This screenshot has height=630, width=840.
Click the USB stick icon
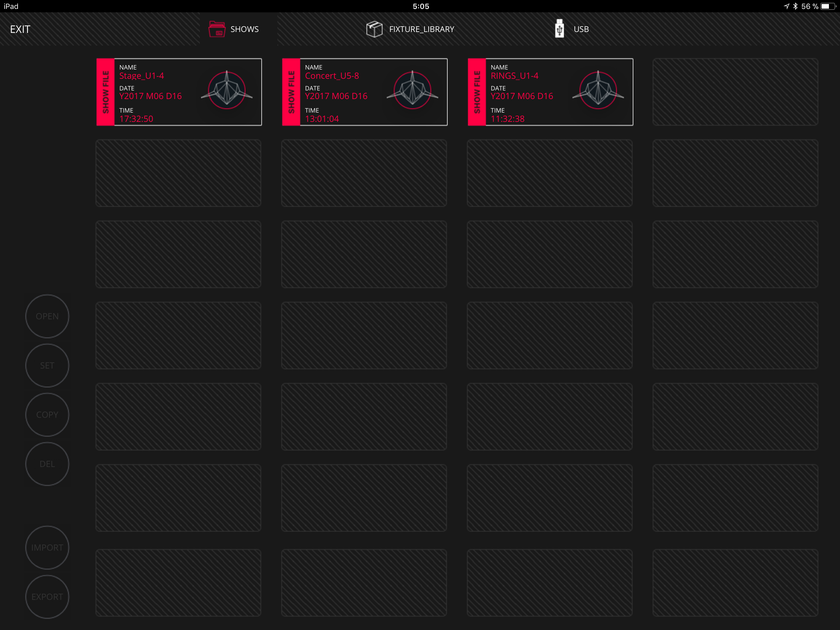pos(559,29)
